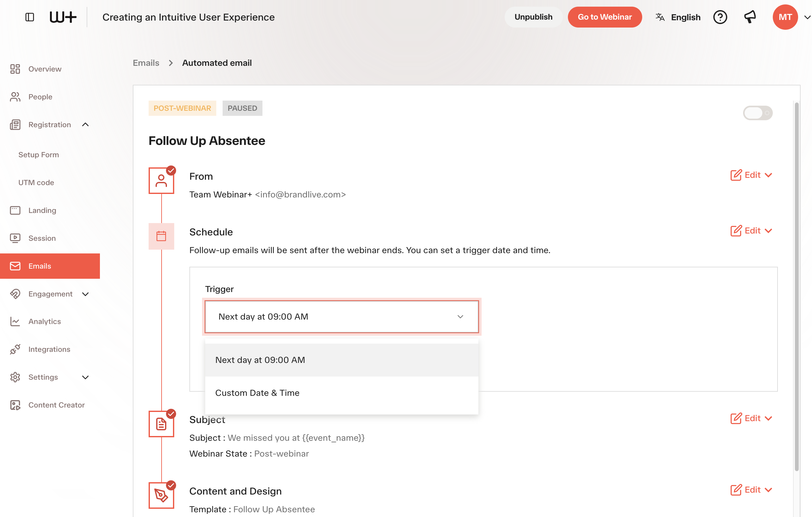Click the W+ logo
Screen dimensions: 812x517
click(x=63, y=17)
